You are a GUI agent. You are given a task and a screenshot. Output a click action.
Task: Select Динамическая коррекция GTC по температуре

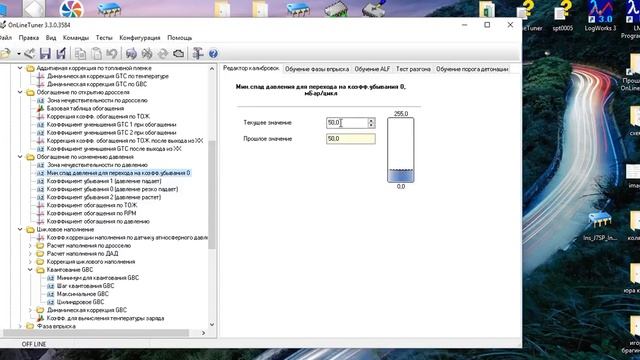pos(107,76)
